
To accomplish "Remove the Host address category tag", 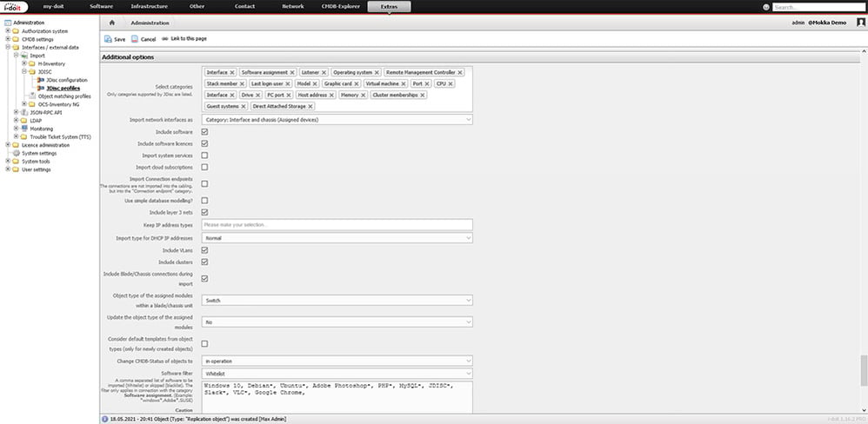I will [331, 95].
